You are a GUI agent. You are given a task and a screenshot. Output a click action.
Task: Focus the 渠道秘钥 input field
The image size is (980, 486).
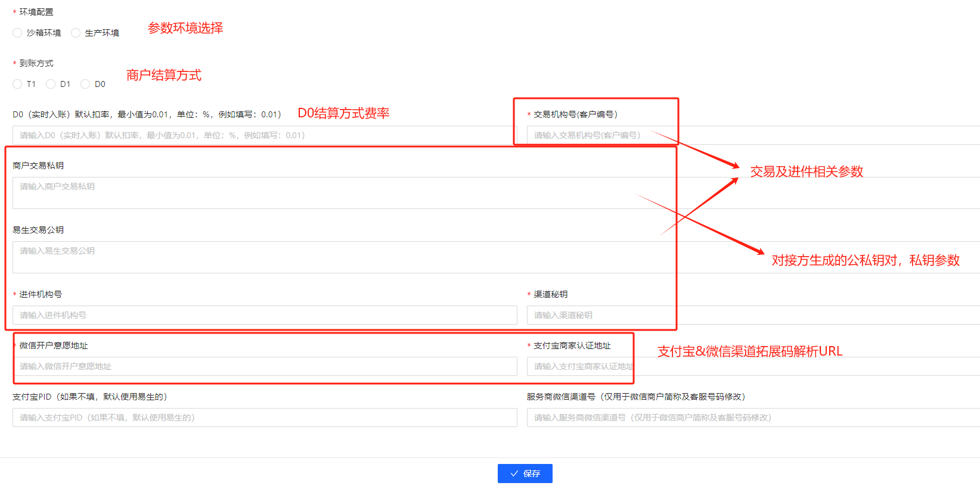point(751,315)
